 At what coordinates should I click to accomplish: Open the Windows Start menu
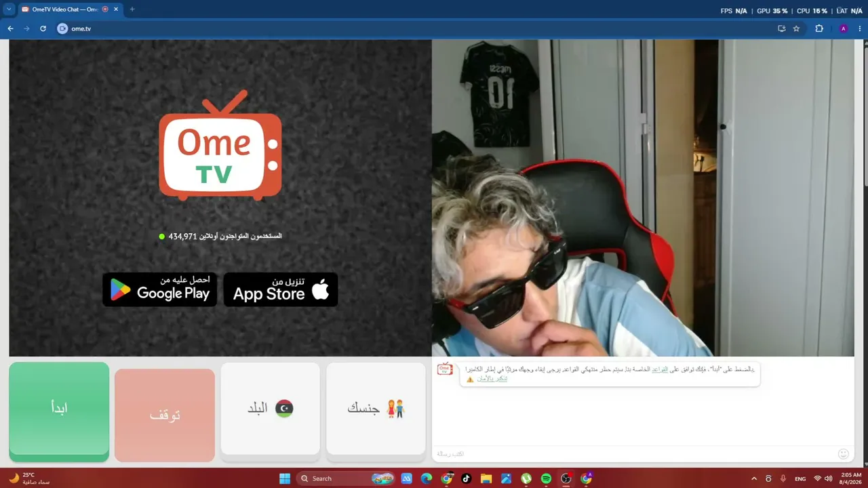[x=285, y=479]
